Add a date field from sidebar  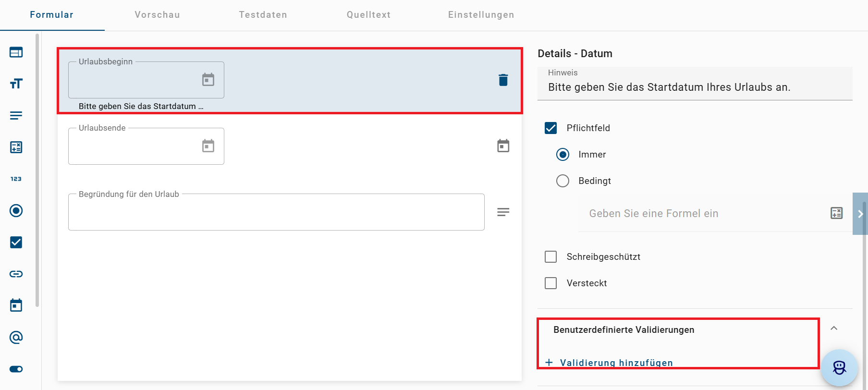16,305
